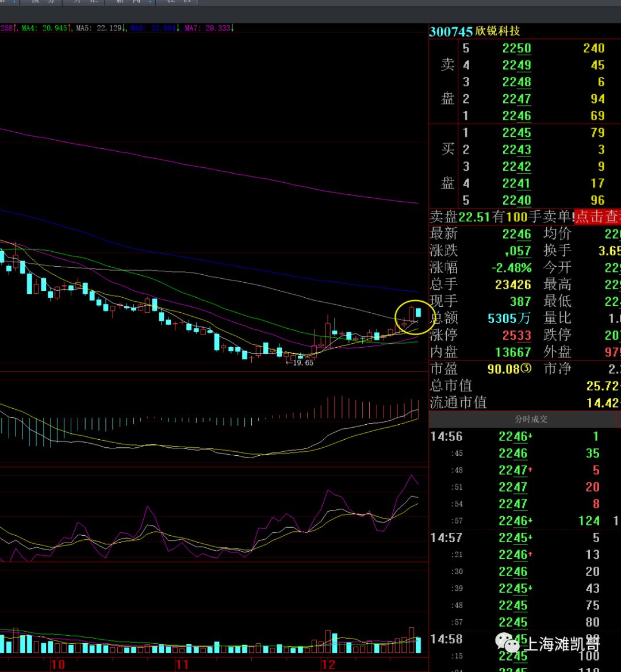Click the 流通市值 label
This screenshot has width=621, height=672.
pyautogui.click(x=458, y=402)
